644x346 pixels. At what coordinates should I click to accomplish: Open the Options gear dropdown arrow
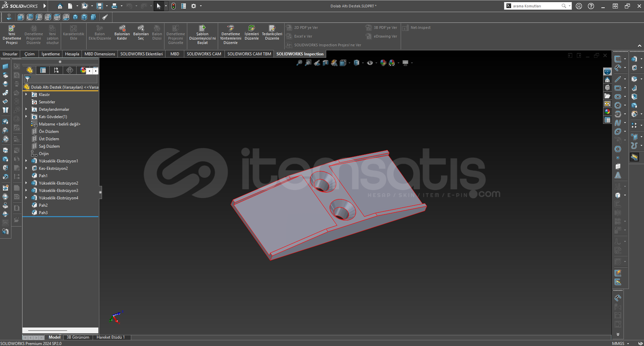point(201,6)
